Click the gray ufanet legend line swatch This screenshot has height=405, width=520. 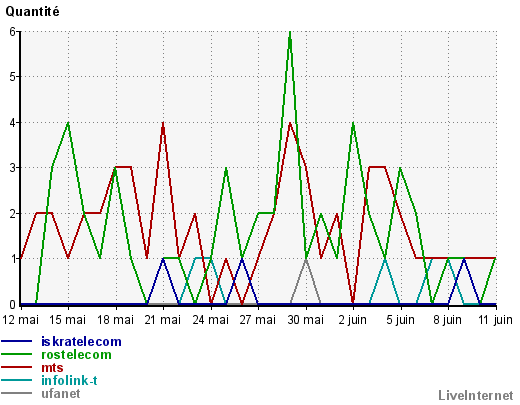click(x=17, y=393)
